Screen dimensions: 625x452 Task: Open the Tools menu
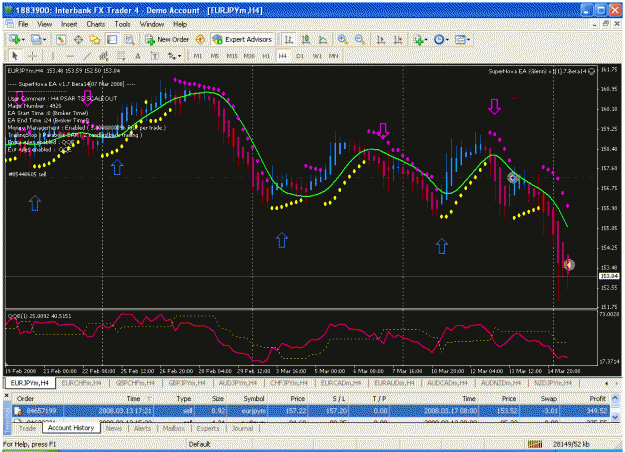click(122, 24)
